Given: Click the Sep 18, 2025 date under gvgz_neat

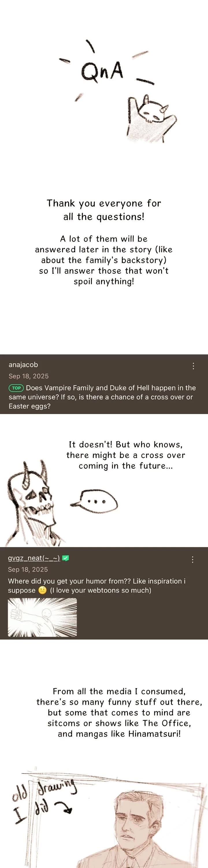Looking at the screenshot, I should (28, 569).
